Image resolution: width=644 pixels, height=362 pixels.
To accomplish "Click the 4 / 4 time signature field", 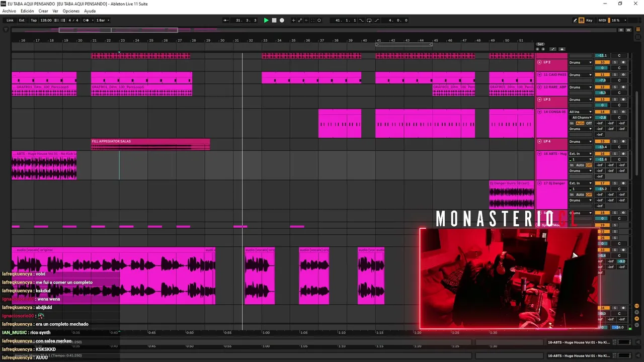I will (73, 20).
